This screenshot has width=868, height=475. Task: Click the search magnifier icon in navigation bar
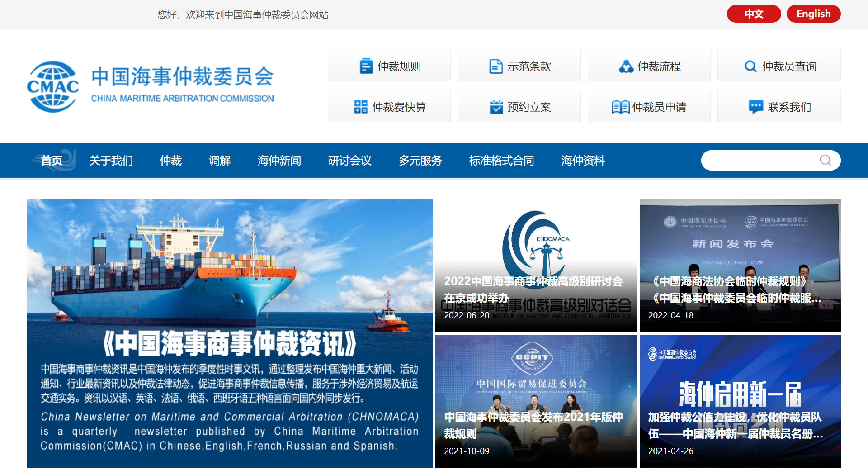[826, 160]
